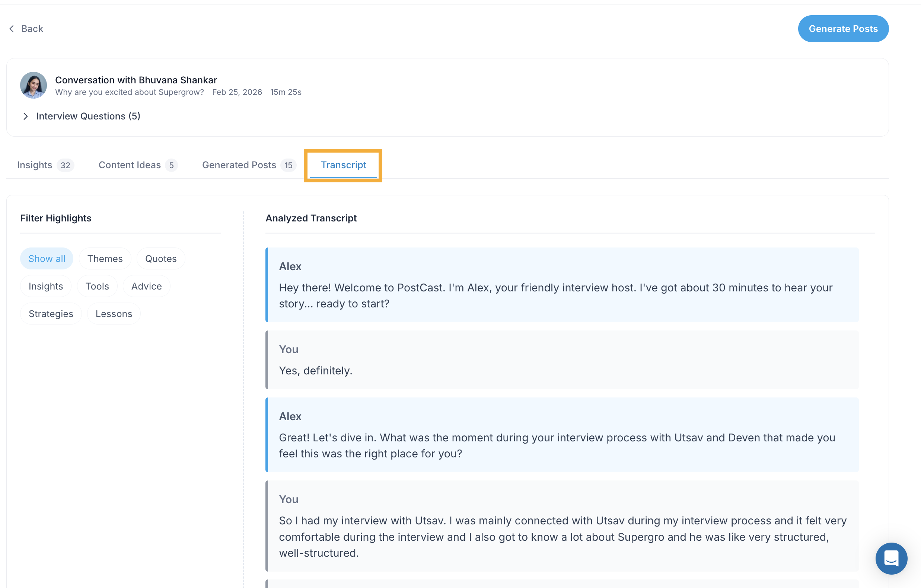This screenshot has width=921, height=588.
Task: Click the Filter Highlights heading
Action: (x=56, y=218)
